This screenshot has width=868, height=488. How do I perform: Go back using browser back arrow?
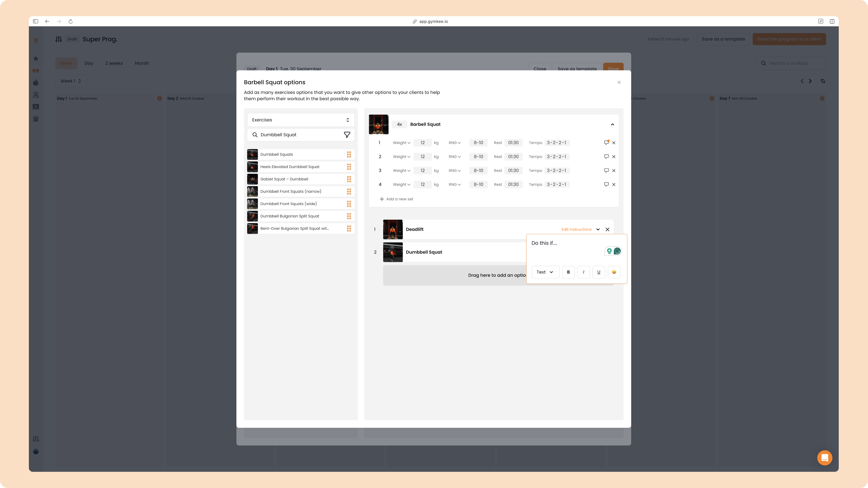click(x=47, y=21)
